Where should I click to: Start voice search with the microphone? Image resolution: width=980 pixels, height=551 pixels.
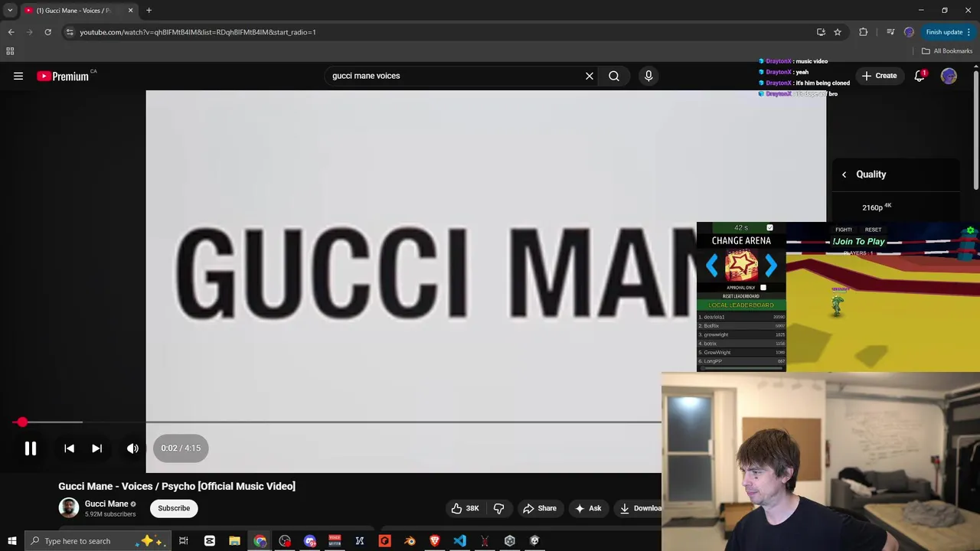click(x=648, y=76)
